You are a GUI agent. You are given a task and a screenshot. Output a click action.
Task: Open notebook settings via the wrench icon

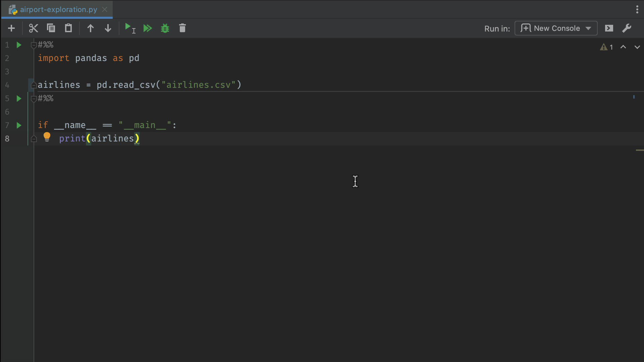pos(627,28)
